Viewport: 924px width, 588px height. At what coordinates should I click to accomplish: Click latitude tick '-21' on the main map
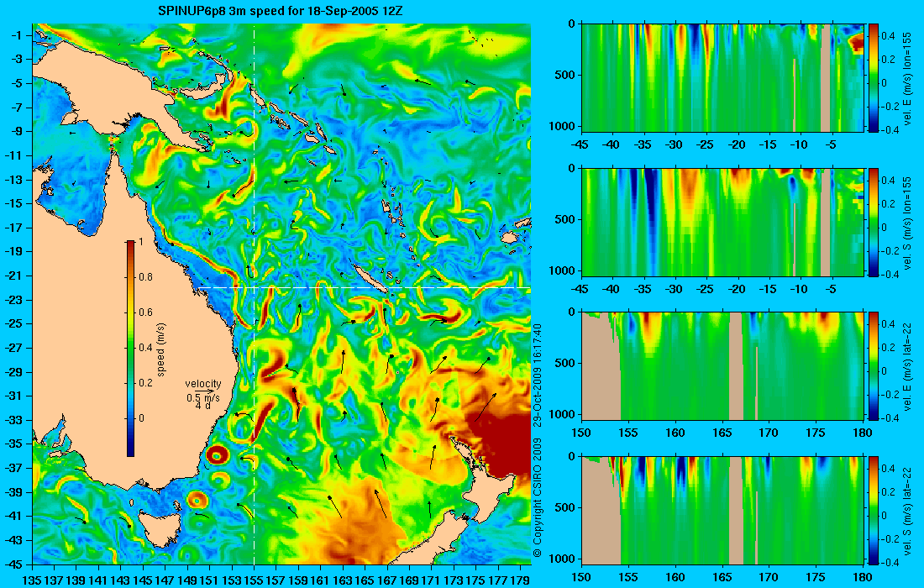(x=14, y=276)
